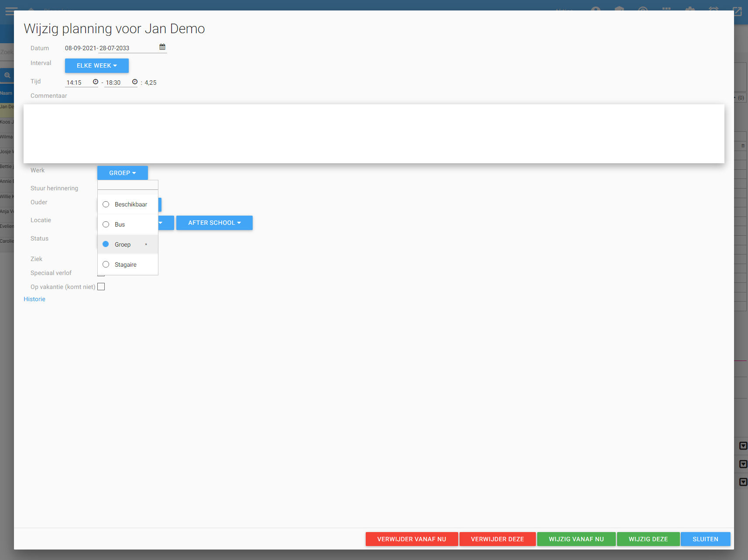
Task: Open the Historie link
Action: (34, 299)
